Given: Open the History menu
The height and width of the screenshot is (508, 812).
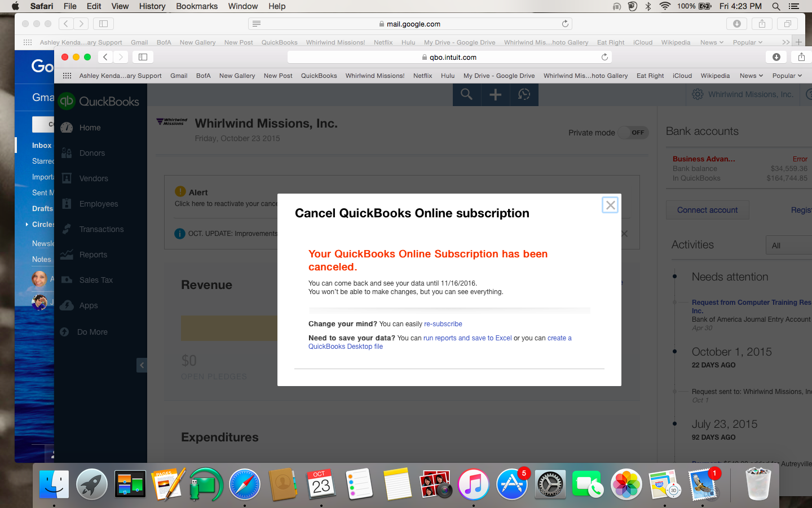Looking at the screenshot, I should (152, 6).
